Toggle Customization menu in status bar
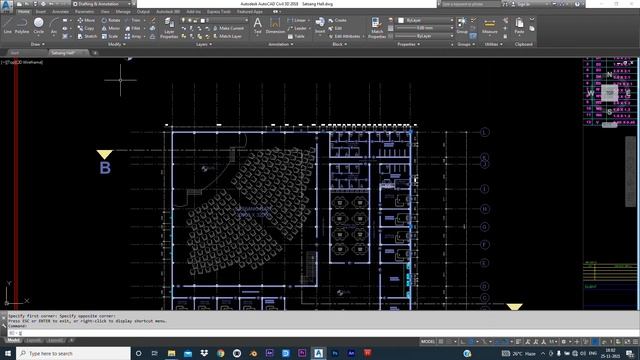The width and height of the screenshot is (640, 360). (635, 341)
